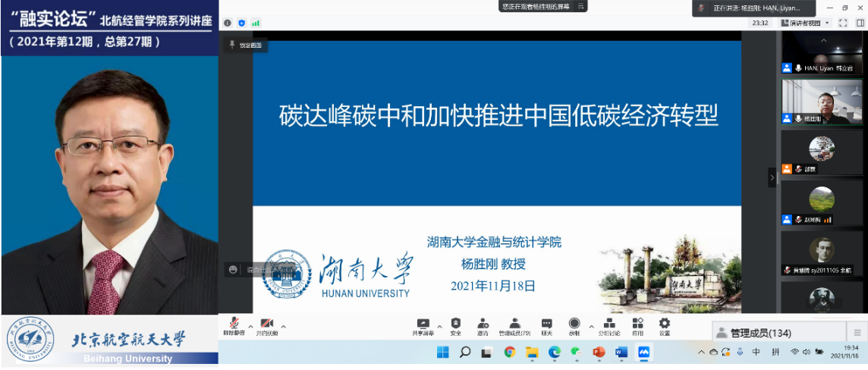Click the 共享屏幕 share screen icon

click(423, 325)
